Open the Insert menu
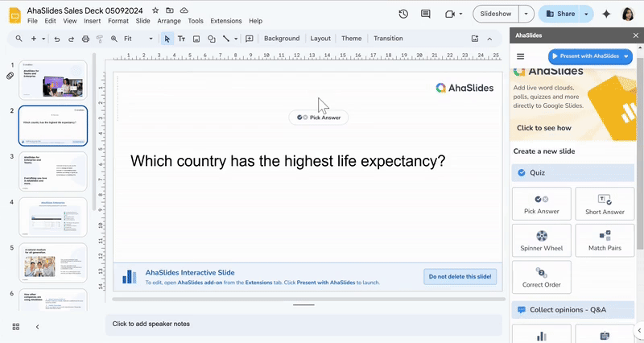The image size is (644, 343). (x=92, y=21)
